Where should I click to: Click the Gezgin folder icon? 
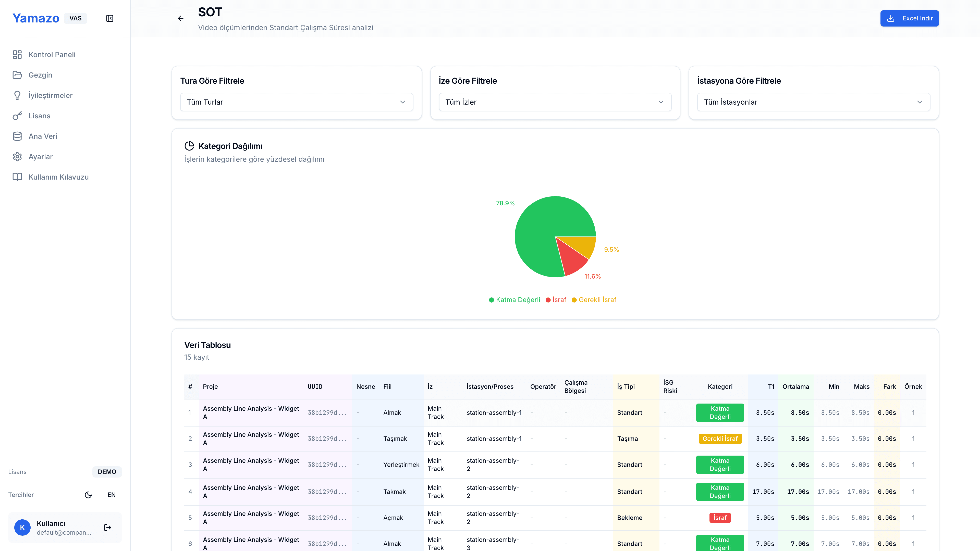17,75
